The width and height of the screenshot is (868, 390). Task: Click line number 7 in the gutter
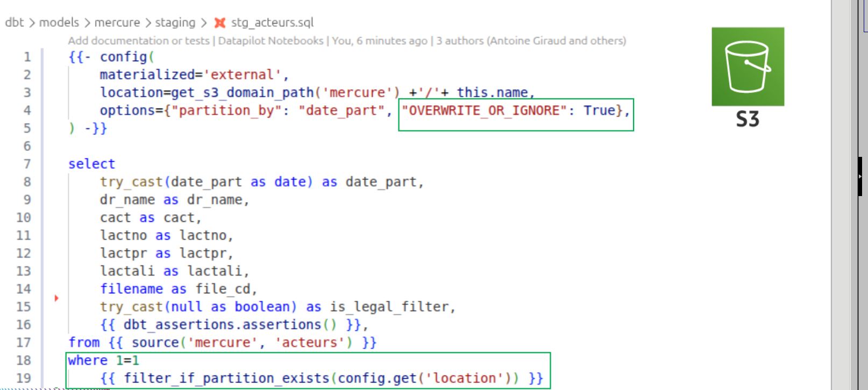click(x=27, y=164)
